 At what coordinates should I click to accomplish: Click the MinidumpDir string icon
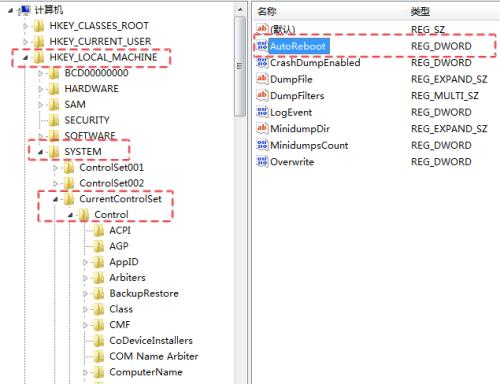pos(262,128)
